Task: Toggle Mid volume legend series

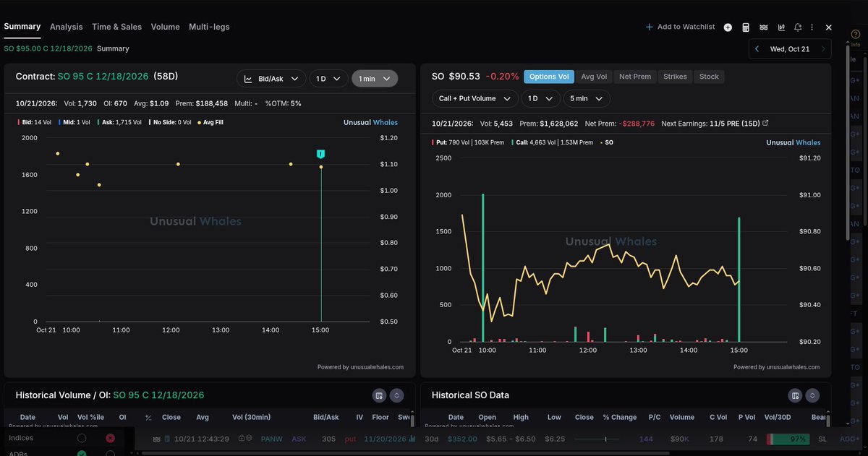Action: tap(75, 122)
